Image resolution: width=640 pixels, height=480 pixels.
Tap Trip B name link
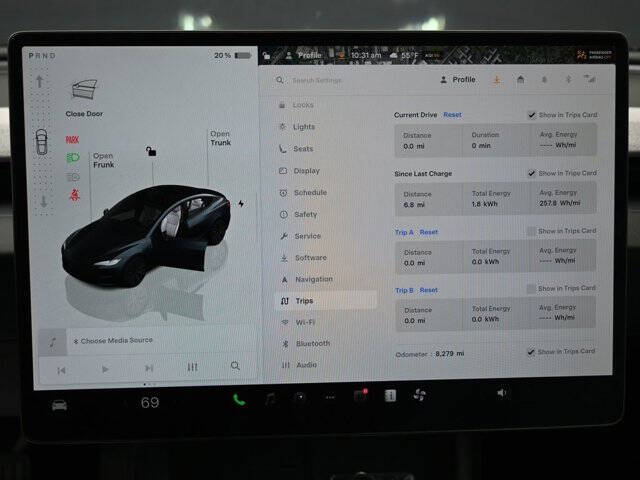pyautogui.click(x=404, y=290)
